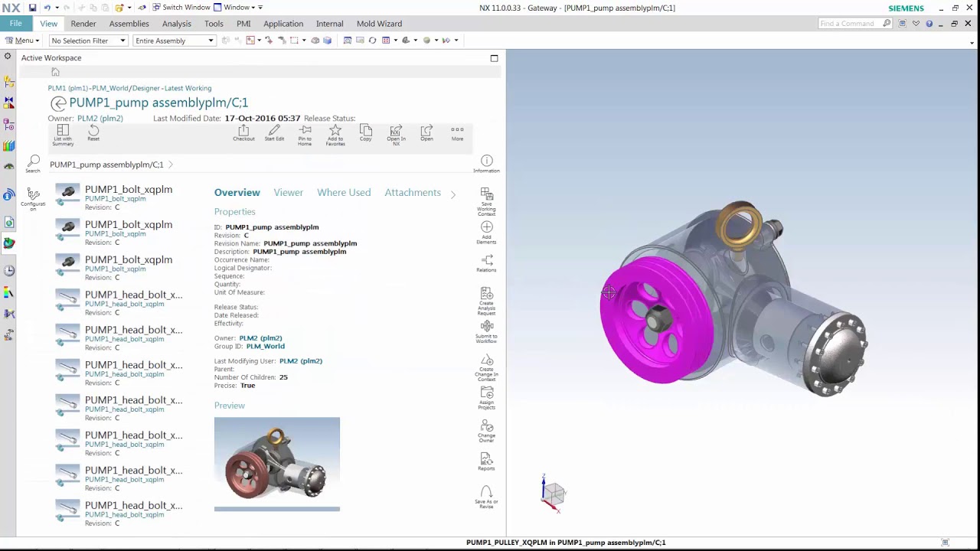Image resolution: width=980 pixels, height=551 pixels.
Task: Click Last Modifying User PLM2 (plm2) link
Action: [301, 361]
